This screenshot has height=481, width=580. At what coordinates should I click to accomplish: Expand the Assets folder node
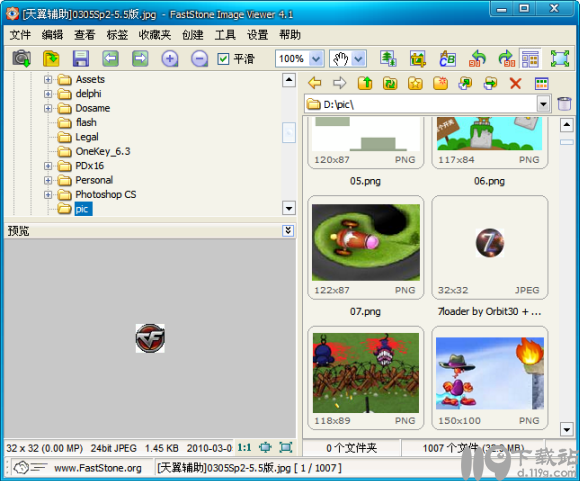click(48, 79)
